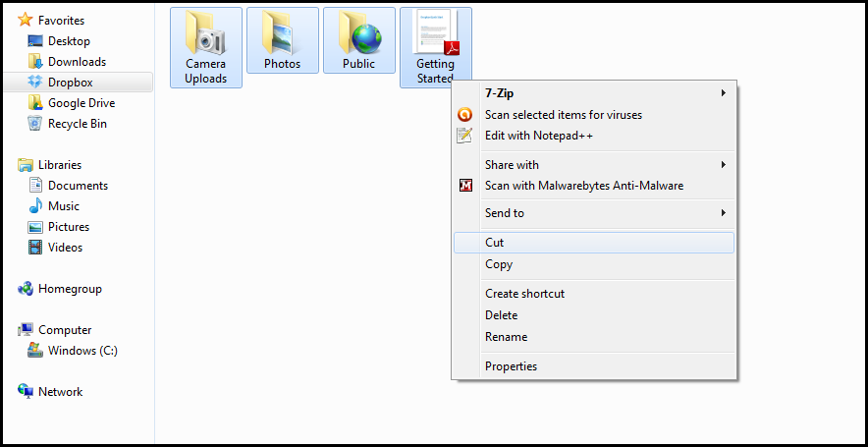Click the Pictures library icon
The height and width of the screenshot is (447, 868).
pyautogui.click(x=35, y=227)
